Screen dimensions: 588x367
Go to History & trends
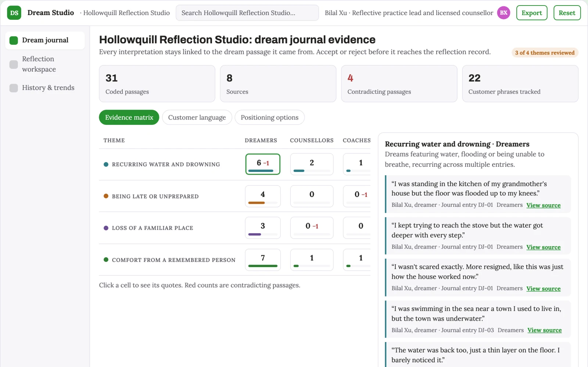tap(45, 88)
